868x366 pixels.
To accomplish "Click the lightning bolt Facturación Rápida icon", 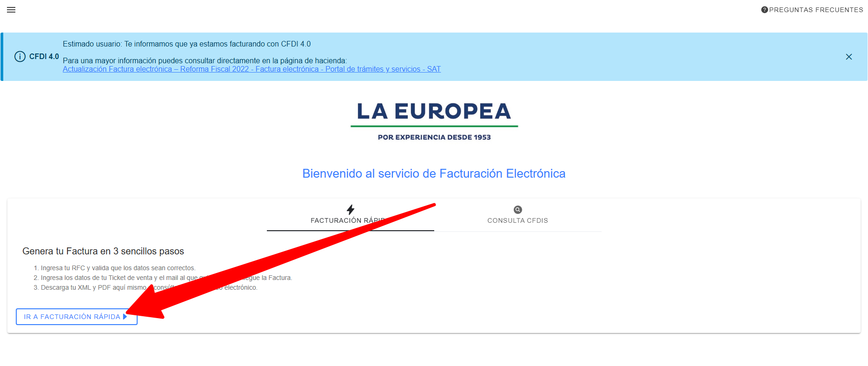I will tap(351, 210).
